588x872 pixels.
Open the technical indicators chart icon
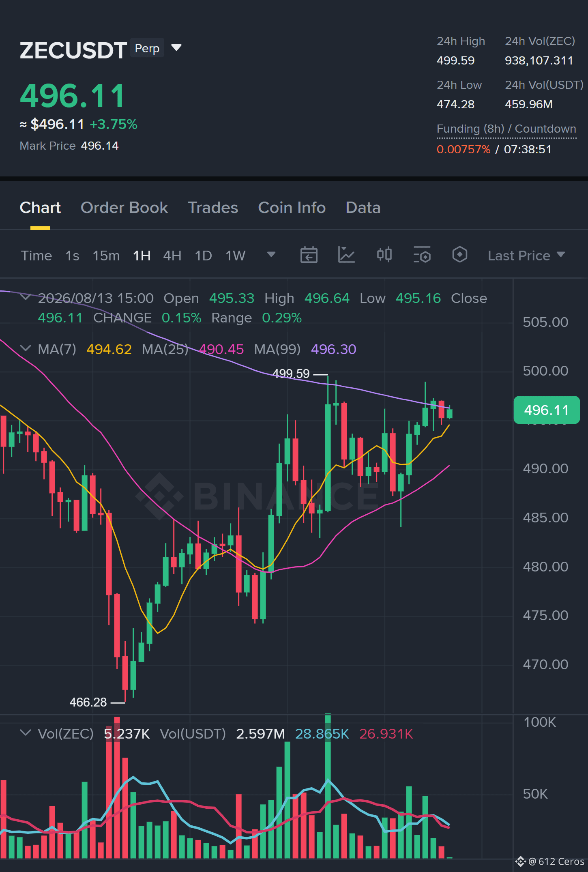pos(346,255)
